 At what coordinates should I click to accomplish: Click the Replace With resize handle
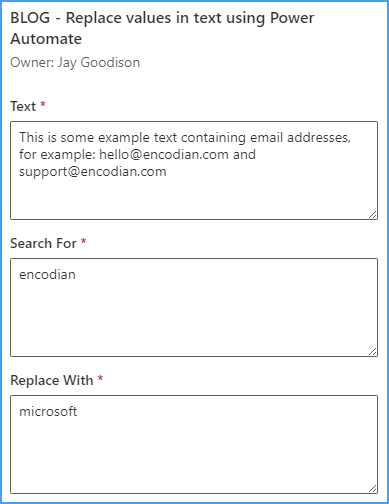(373, 489)
